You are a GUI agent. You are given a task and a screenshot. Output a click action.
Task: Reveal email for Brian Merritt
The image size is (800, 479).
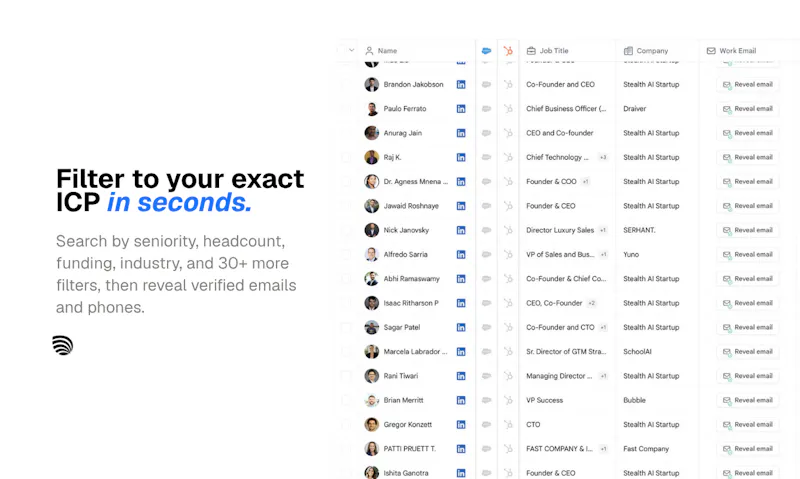[x=747, y=400]
